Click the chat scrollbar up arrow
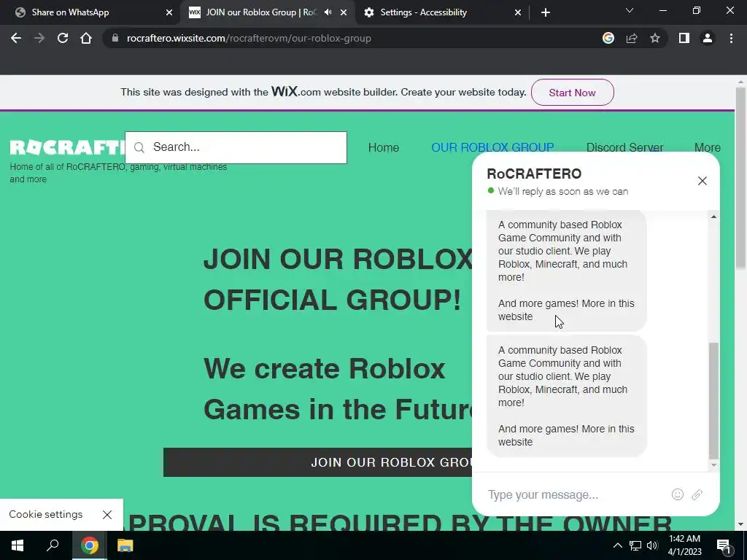Screen dimensions: 747x560 [713, 217]
